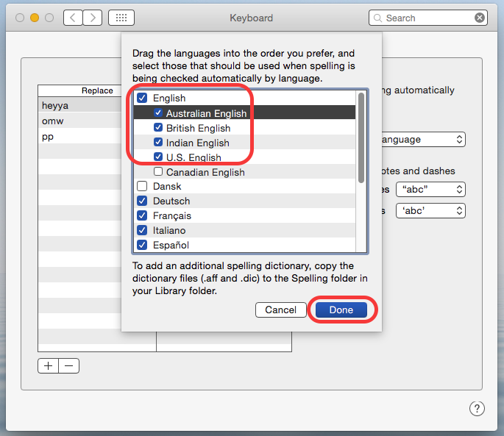The image size is (504, 436).
Task: Add a new text replacement with plus
Action: click(x=49, y=365)
